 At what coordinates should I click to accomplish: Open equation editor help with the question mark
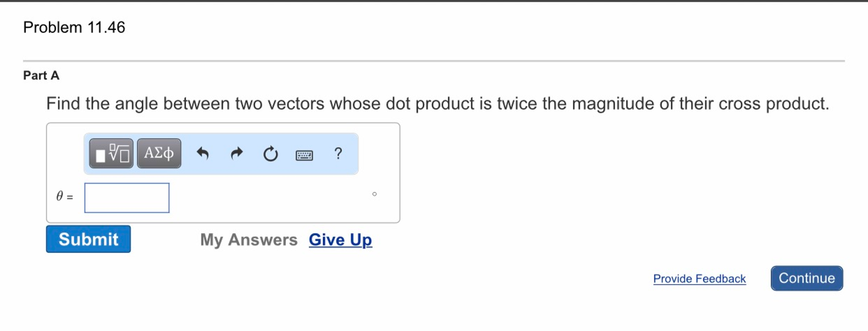click(x=338, y=153)
